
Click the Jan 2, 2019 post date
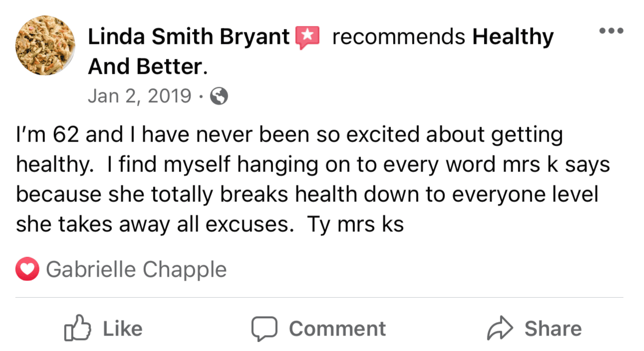click(139, 96)
